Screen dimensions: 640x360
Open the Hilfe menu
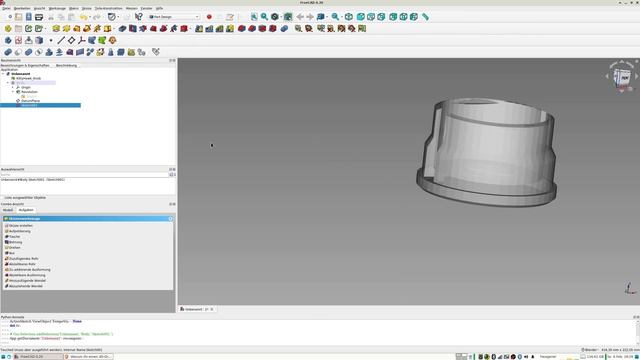coord(159,8)
